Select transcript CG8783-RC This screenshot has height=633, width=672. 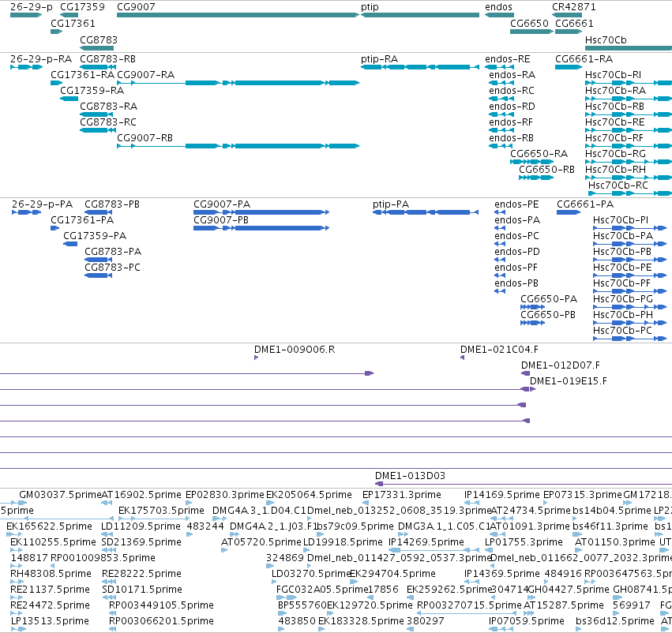click(96, 130)
